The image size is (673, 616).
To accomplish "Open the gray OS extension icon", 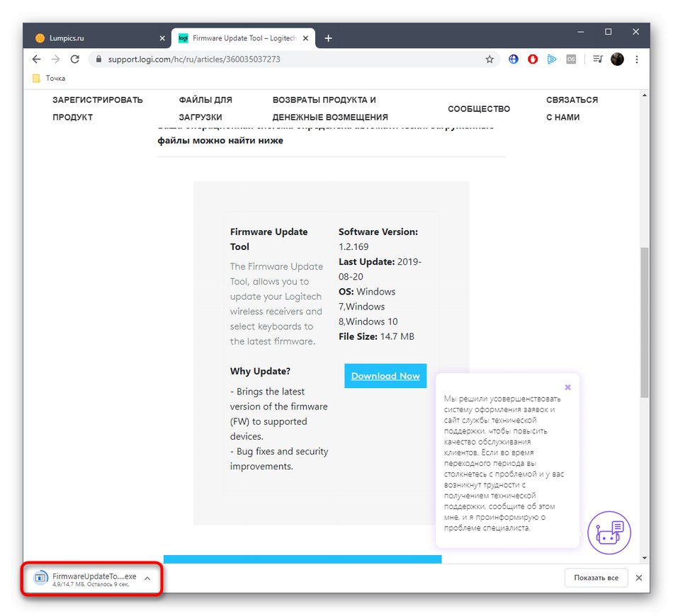I will (571, 59).
